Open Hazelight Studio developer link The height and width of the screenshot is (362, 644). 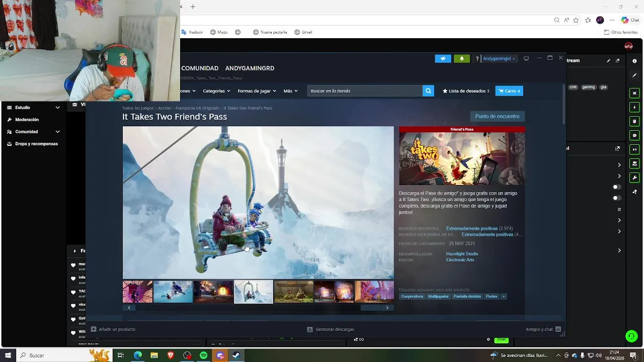click(462, 254)
